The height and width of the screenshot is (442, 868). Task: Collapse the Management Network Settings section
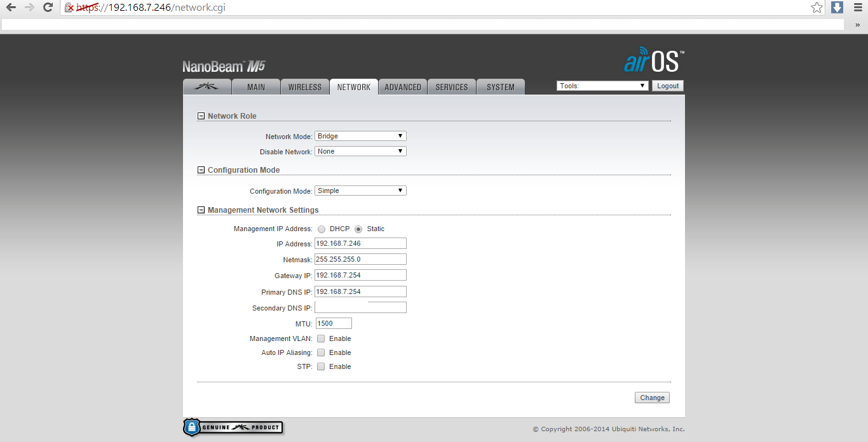(x=201, y=210)
